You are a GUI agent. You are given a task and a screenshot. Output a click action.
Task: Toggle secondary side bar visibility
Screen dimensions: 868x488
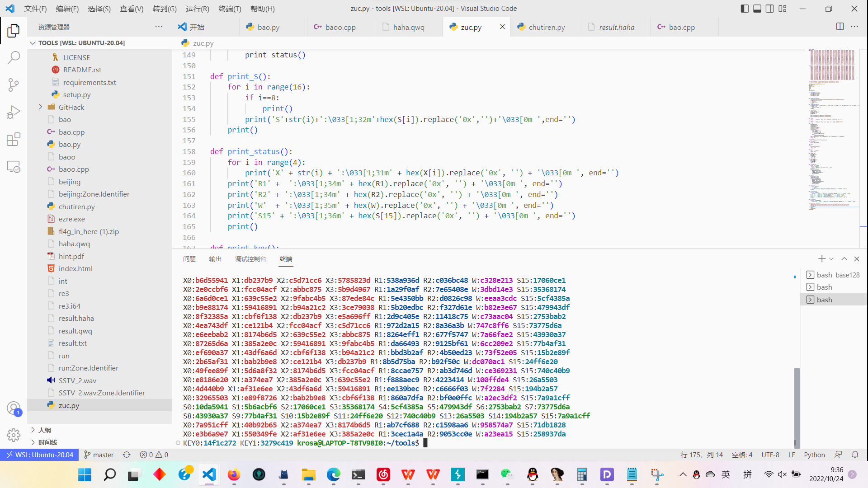pos(770,9)
